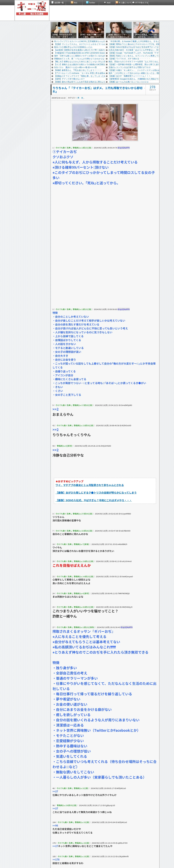The image size is (174, 868).
Task: Click post 25 text 詐欺と一緒やん
Action: tap(65, 616)
